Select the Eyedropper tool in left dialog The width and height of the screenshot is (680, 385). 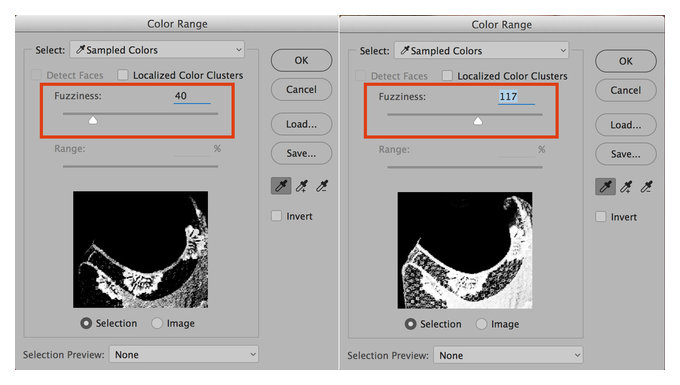click(281, 186)
